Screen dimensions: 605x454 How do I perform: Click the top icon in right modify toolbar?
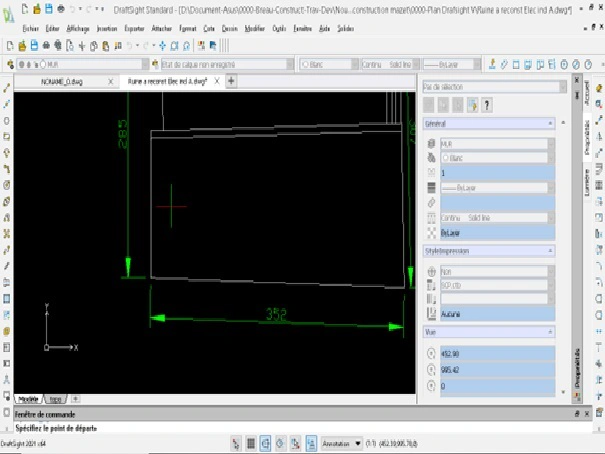tap(598, 87)
